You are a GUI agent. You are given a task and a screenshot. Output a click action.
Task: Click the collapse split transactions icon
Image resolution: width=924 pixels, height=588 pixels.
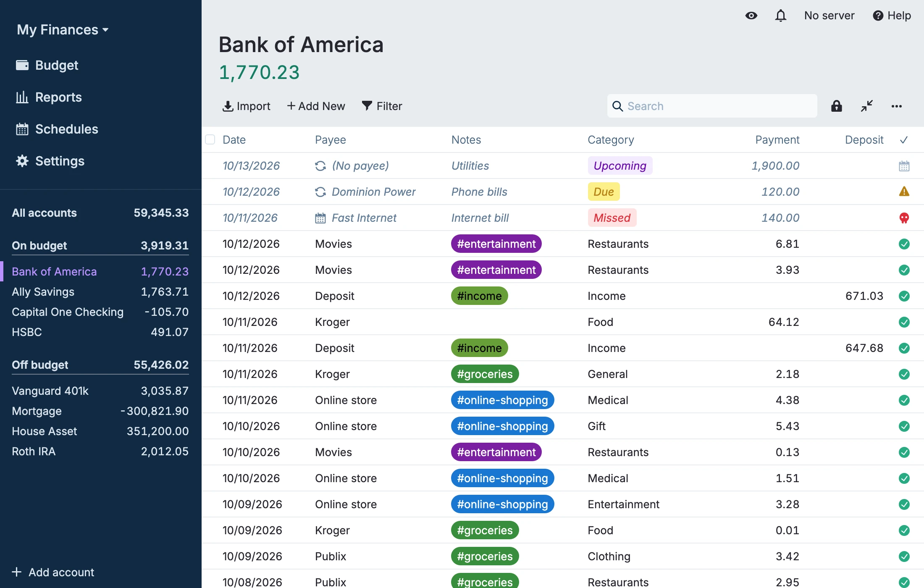point(866,106)
